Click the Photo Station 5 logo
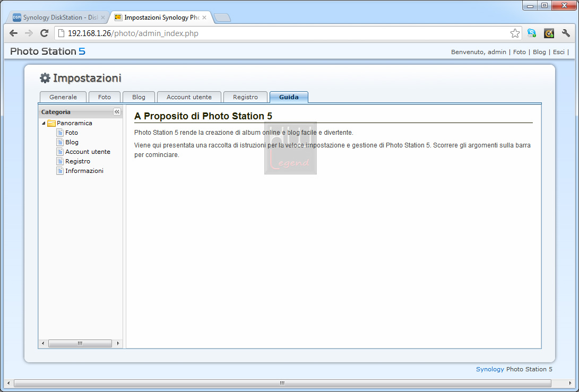579x392 pixels. (x=48, y=51)
